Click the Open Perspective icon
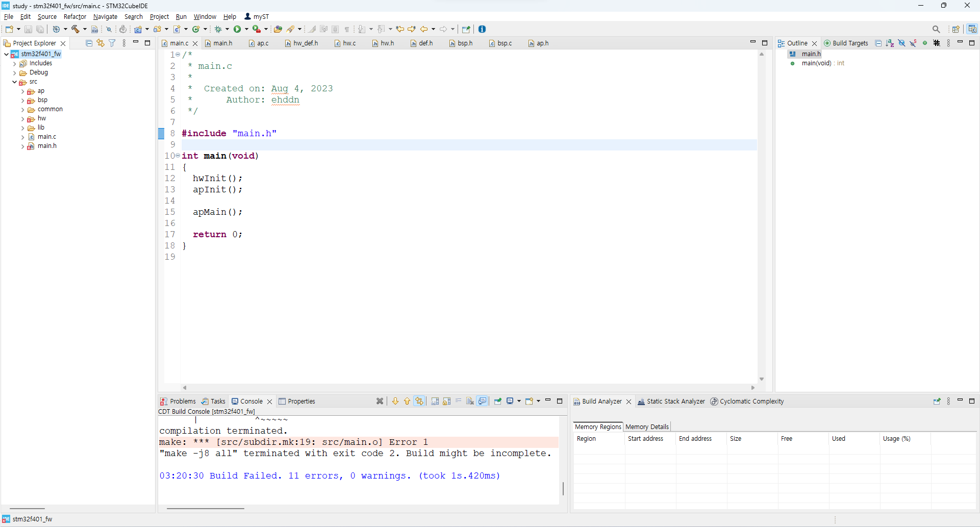This screenshot has height=527, width=980. pyautogui.click(x=956, y=29)
